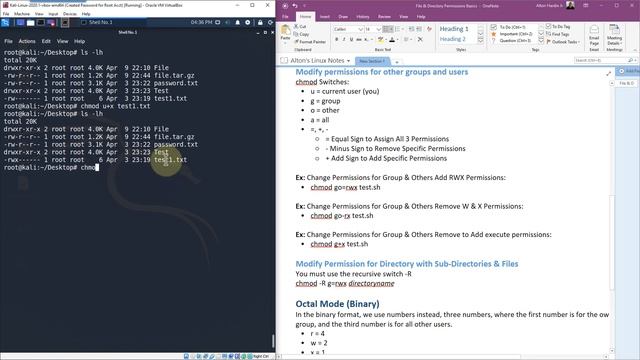Select the Format Painter tool
640x360 pixels.
tap(310, 42)
